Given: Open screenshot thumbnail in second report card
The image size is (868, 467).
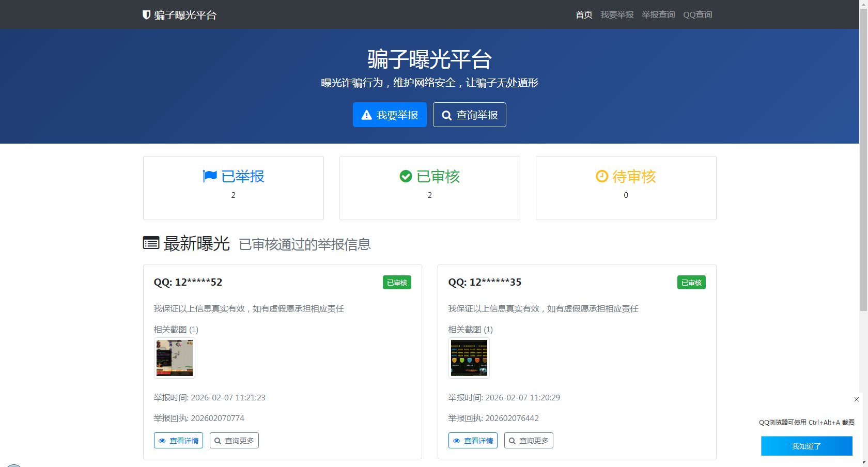Looking at the screenshot, I should point(469,358).
